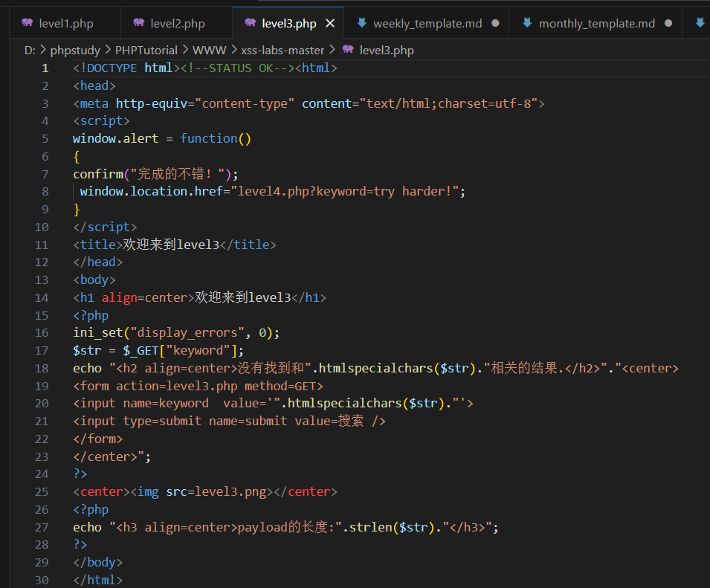Click confirm call on line 7
Image resolution: width=710 pixels, height=588 pixels.
click(x=98, y=174)
